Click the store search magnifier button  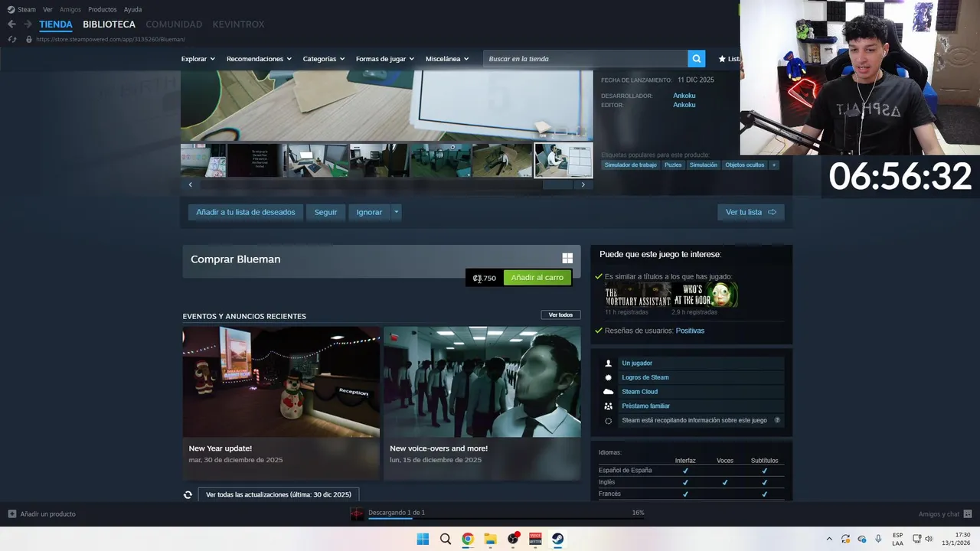[696, 59]
